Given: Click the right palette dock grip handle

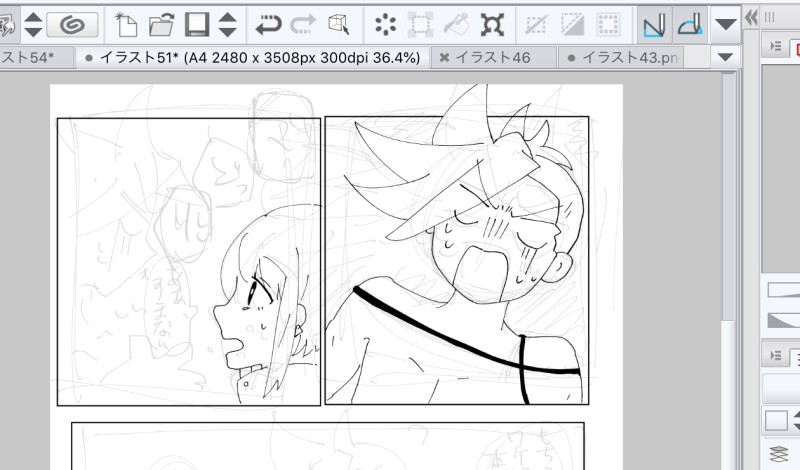Looking at the screenshot, I should pyautogui.click(x=769, y=18).
